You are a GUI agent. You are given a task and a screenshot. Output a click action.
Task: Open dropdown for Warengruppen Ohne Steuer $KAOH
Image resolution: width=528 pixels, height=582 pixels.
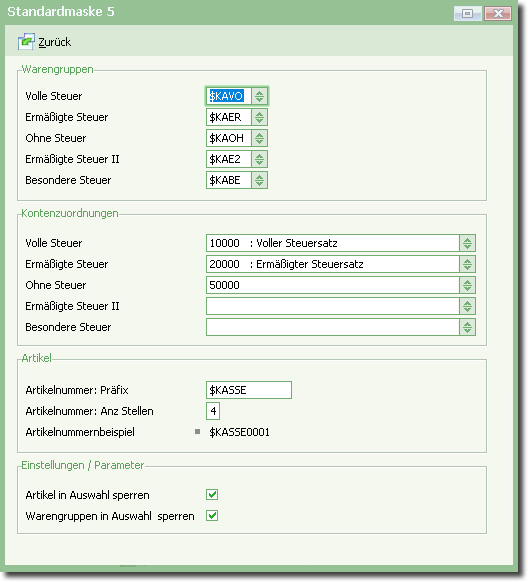click(259, 138)
